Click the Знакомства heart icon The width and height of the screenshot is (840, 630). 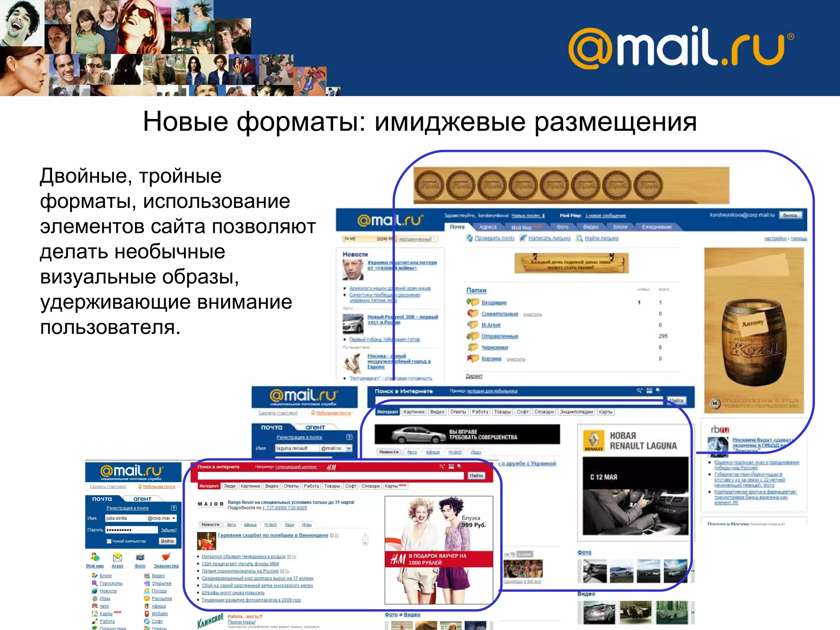(166, 557)
